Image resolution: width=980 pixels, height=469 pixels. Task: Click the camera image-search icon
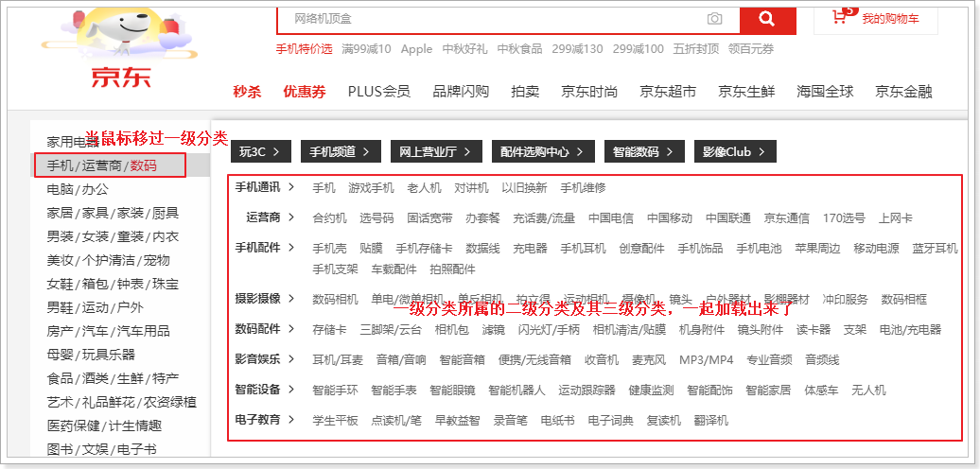tap(714, 19)
